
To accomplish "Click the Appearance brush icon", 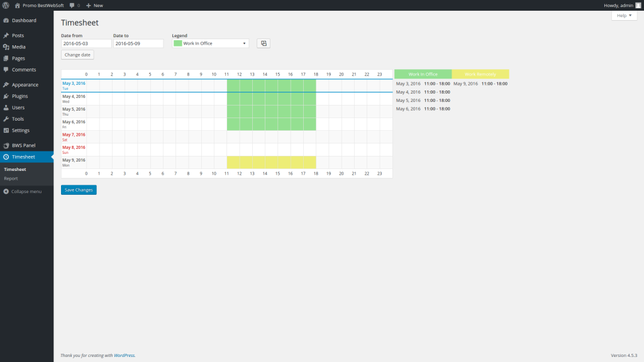I will [x=6, y=85].
